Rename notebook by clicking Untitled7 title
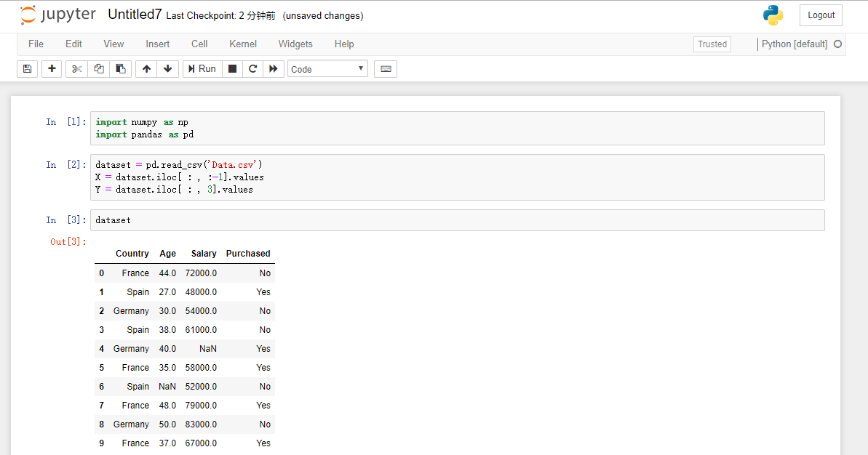Viewport: 868px width, 455px height. [x=135, y=15]
